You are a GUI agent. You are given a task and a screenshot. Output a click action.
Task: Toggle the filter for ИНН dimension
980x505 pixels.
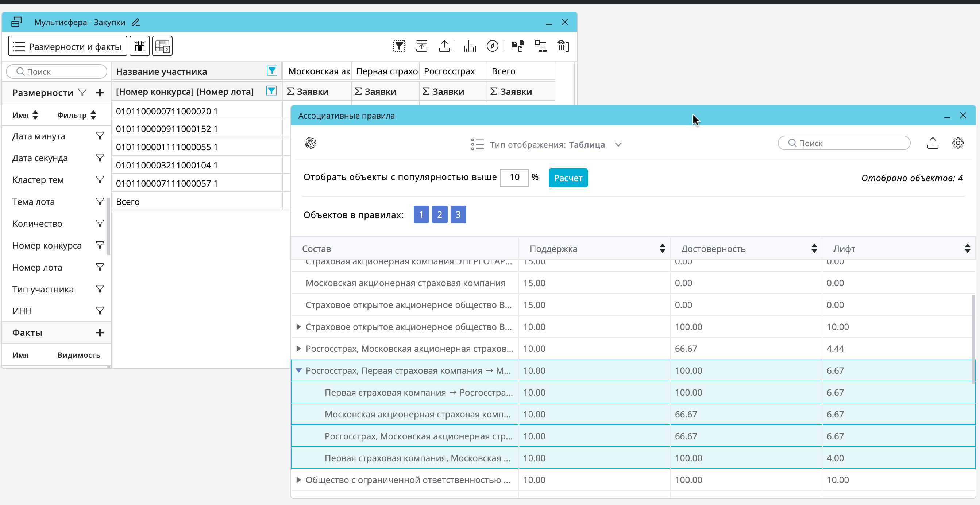click(x=100, y=311)
